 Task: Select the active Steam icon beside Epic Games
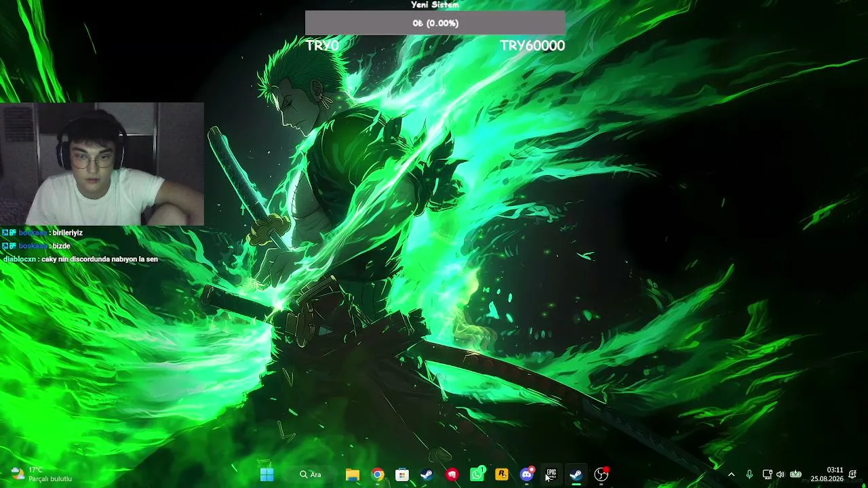[x=576, y=474]
